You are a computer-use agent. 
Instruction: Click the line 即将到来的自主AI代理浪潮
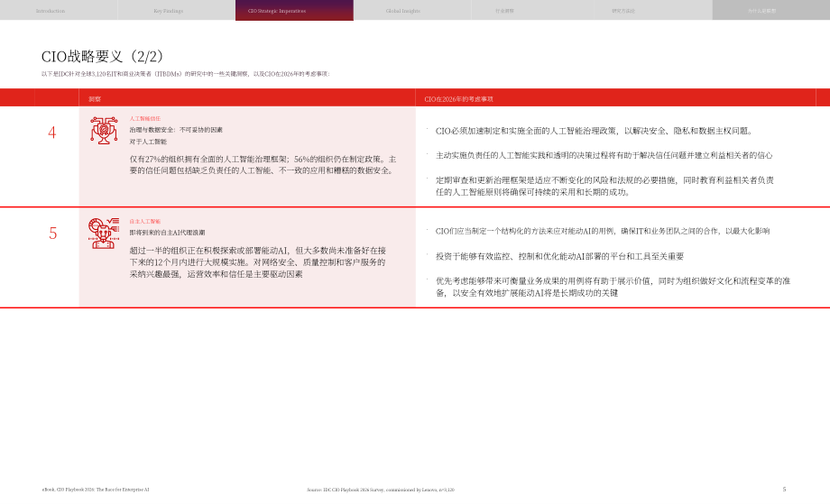[167, 233]
